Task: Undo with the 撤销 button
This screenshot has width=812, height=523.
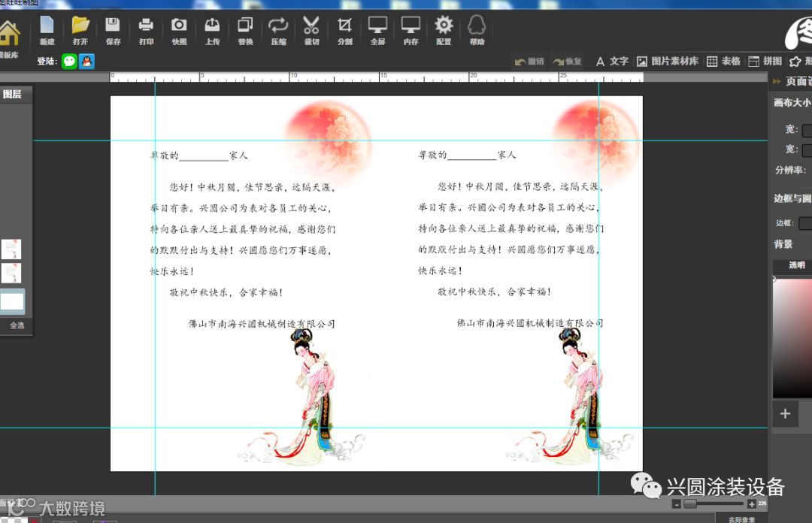Action: (529, 62)
